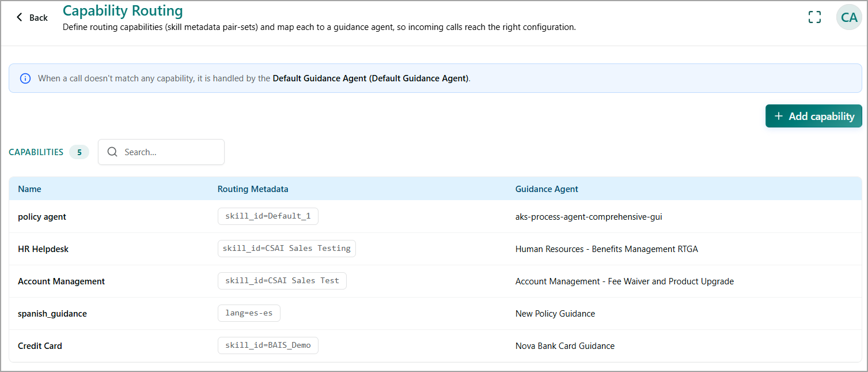This screenshot has width=868, height=372.
Task: Click the info icon in the banner
Action: [x=25, y=78]
